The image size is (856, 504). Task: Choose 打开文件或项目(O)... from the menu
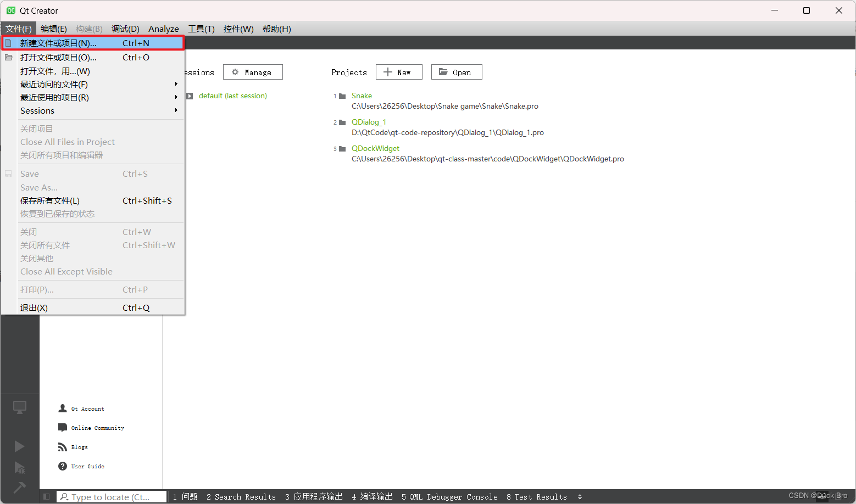pos(93,57)
